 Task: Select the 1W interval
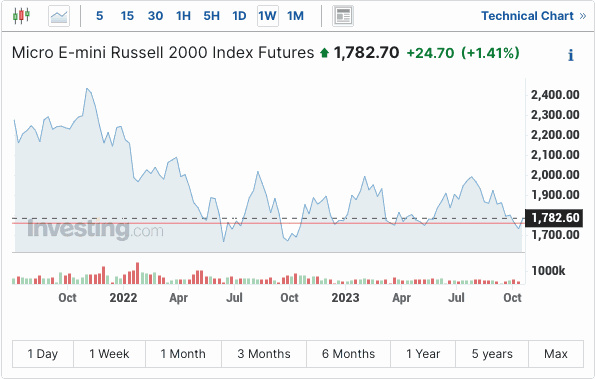[x=268, y=16]
